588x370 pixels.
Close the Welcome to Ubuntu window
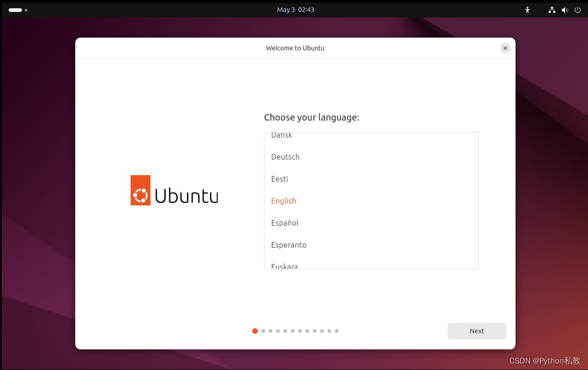[505, 48]
